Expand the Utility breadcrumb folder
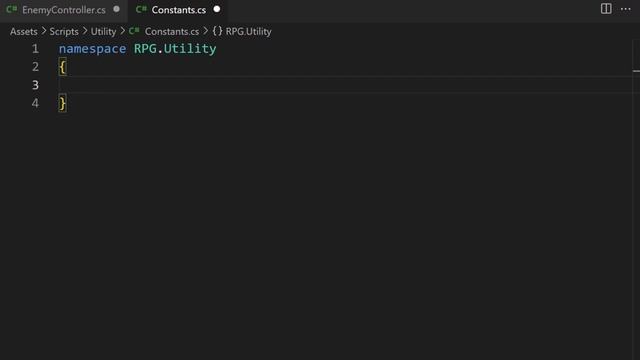 (103, 31)
